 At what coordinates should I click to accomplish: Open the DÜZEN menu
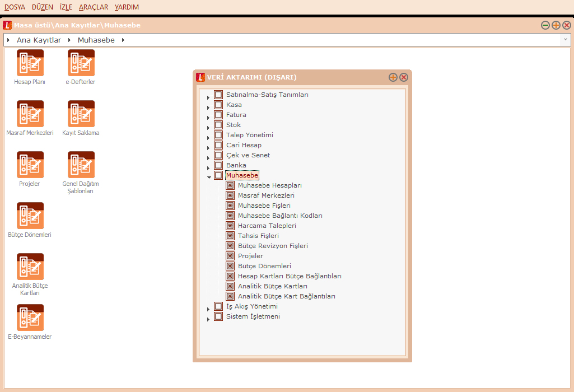[x=43, y=7]
